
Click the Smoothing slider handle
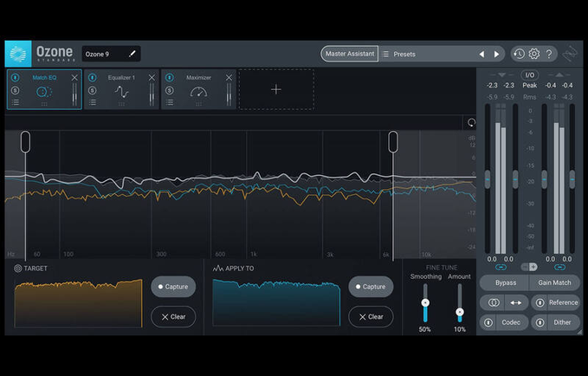tap(425, 302)
